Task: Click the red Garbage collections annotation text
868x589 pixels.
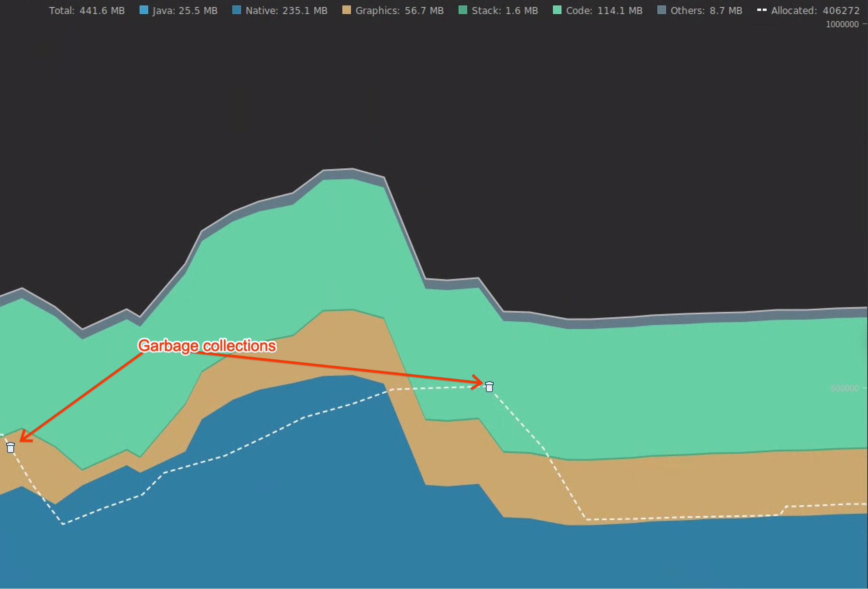Action: pyautogui.click(x=207, y=346)
